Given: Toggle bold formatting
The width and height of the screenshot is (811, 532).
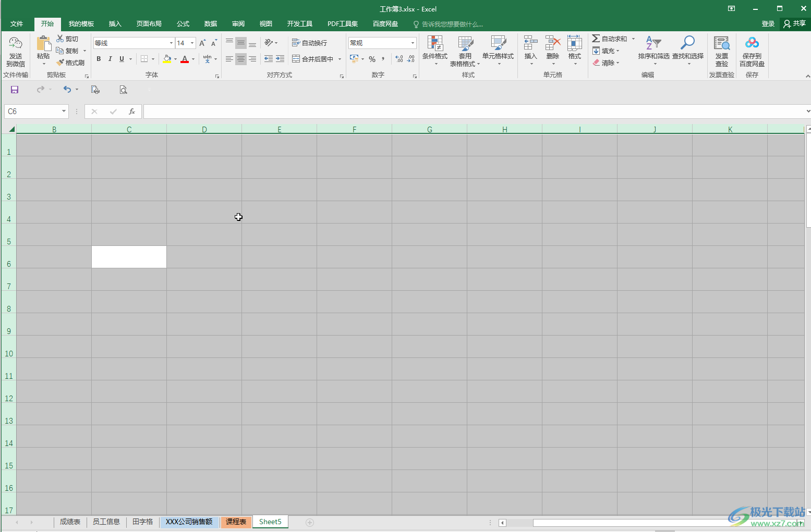Looking at the screenshot, I should point(99,59).
